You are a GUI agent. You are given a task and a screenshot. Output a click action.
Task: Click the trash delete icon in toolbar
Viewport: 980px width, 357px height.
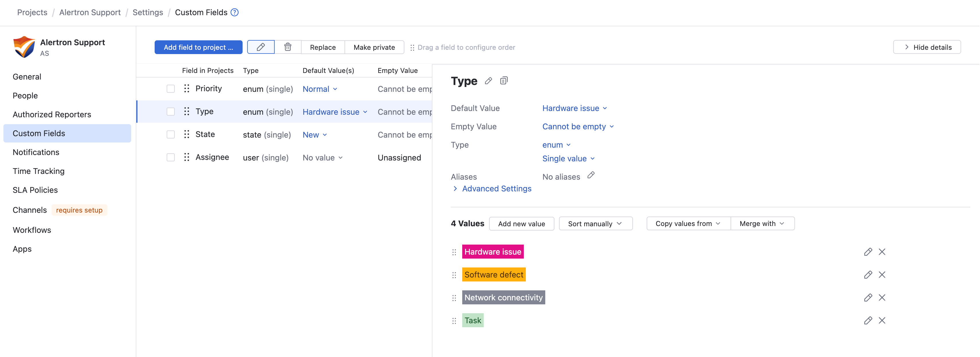coord(288,47)
